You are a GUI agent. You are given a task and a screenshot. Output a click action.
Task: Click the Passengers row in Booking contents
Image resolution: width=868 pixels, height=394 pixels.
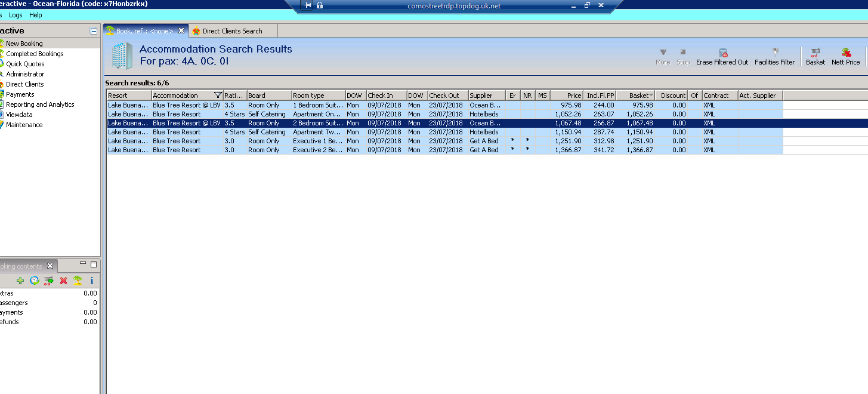(x=49, y=303)
